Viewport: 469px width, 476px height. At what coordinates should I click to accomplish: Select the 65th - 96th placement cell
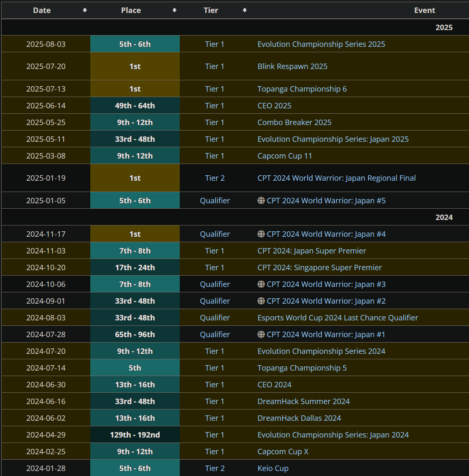tap(135, 334)
